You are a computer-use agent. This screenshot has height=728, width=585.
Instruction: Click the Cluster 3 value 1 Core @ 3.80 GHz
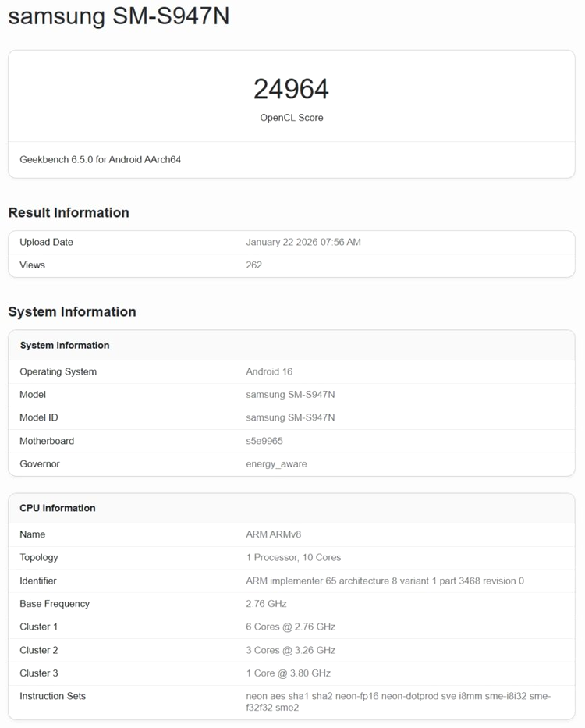point(288,673)
